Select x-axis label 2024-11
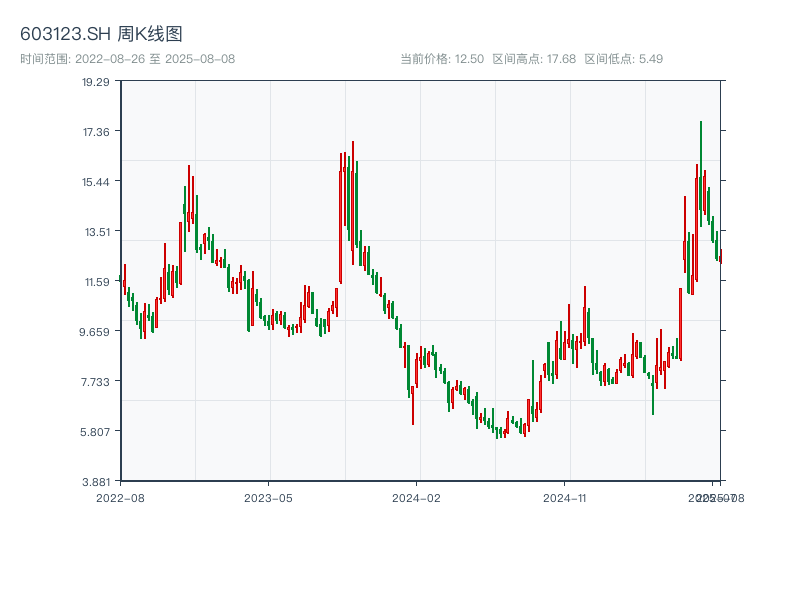The image size is (800, 600). [x=565, y=498]
